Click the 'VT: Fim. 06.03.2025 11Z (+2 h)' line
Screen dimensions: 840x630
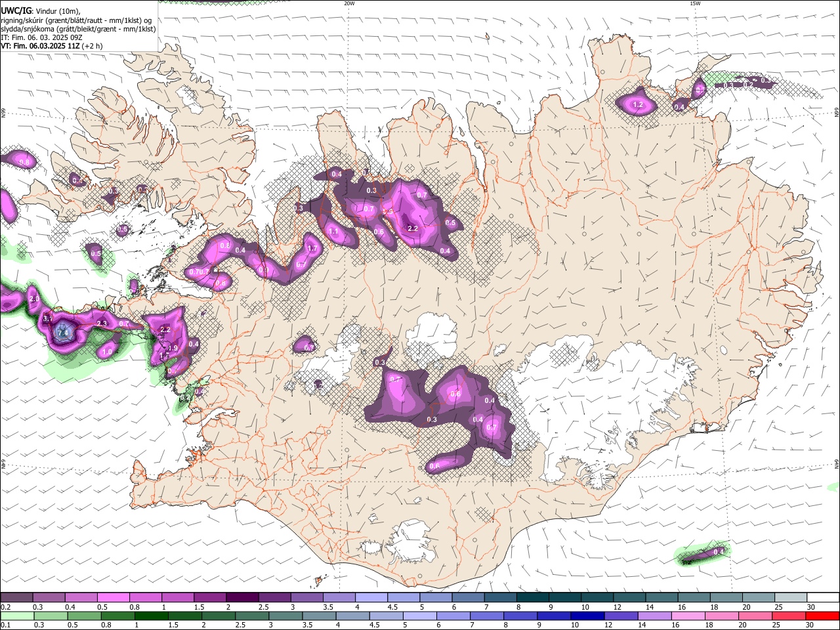pyautogui.click(x=51, y=46)
